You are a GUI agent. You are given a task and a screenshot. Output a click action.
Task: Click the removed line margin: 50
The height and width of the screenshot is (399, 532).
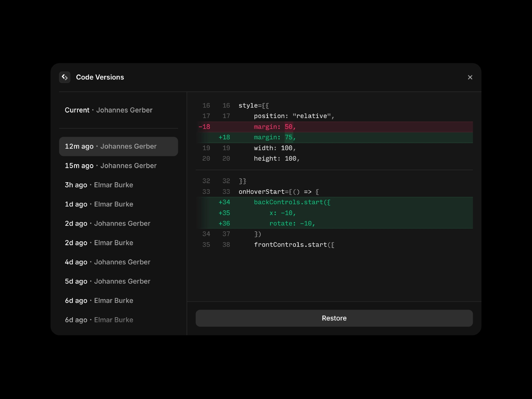334,127
